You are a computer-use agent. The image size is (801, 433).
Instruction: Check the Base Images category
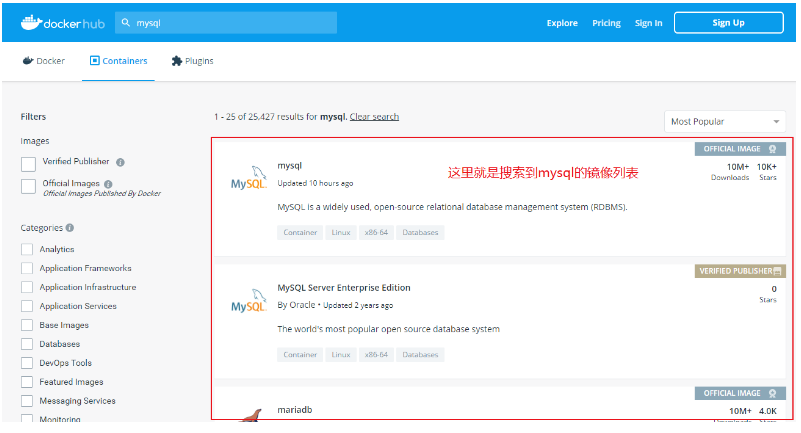pyautogui.click(x=27, y=325)
